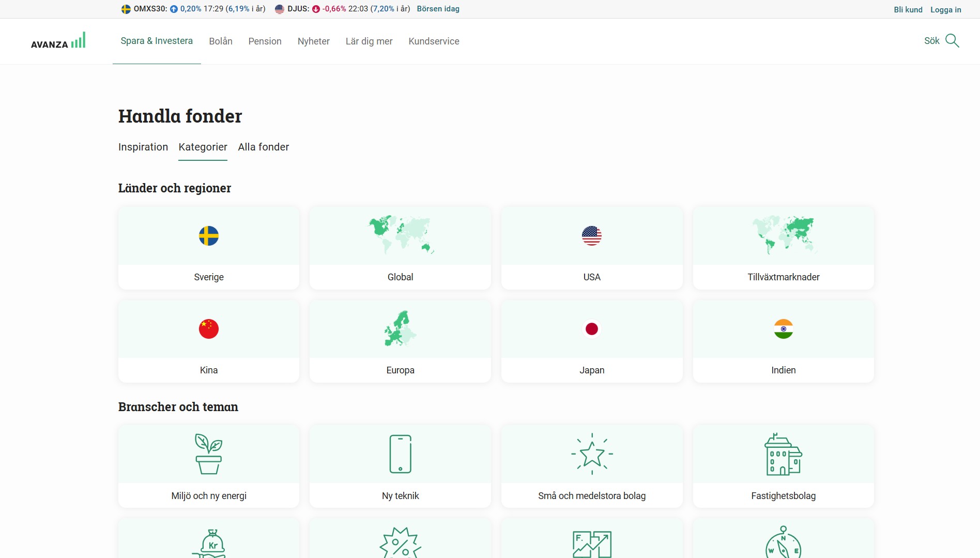980x558 pixels.
Task: Click the Sök search label
Action: coord(932,41)
